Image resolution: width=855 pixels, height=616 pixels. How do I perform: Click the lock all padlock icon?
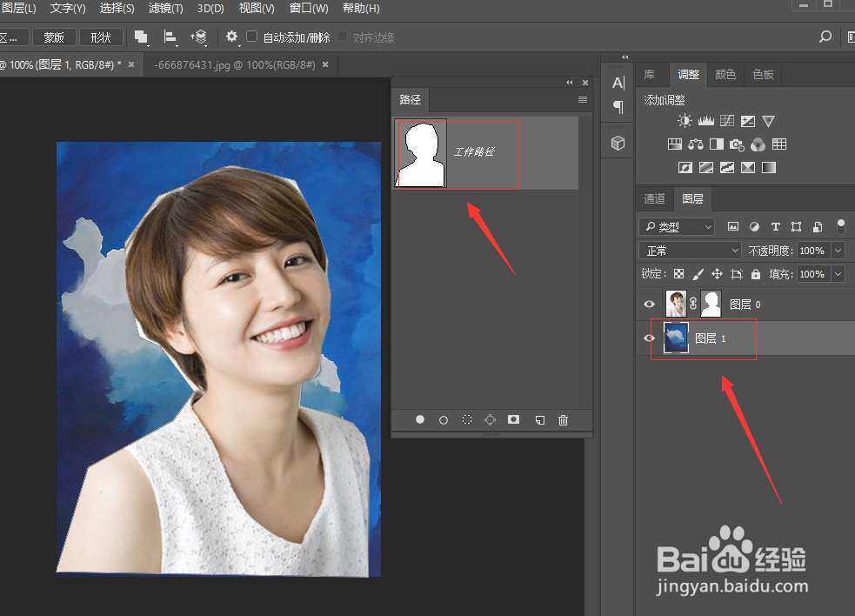[757, 274]
